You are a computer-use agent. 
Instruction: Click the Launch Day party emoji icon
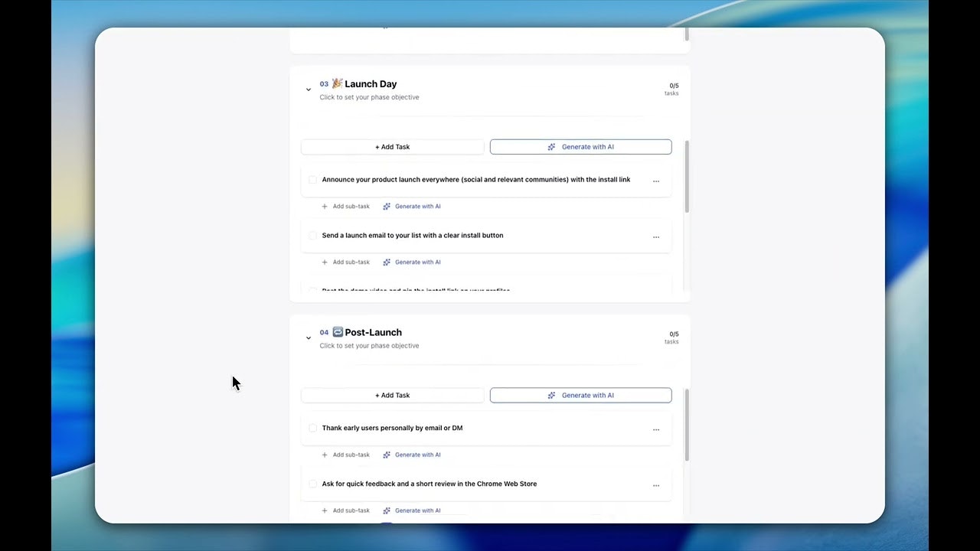click(337, 83)
